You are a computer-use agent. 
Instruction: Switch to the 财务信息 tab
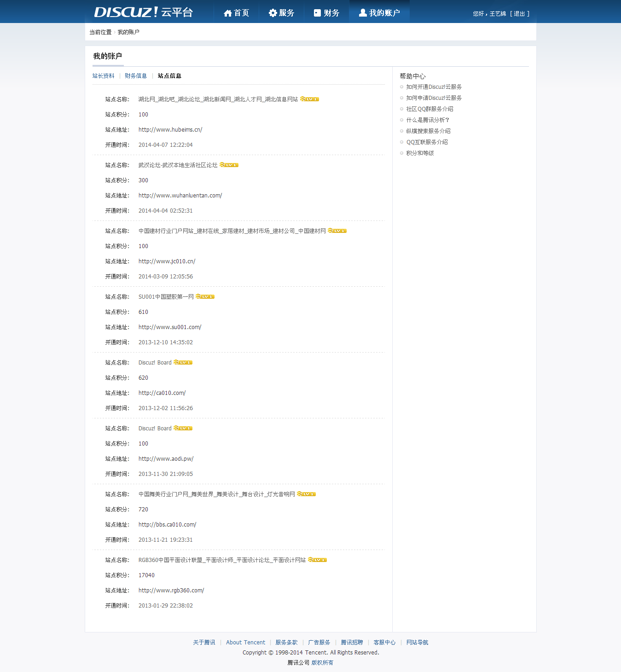135,75
